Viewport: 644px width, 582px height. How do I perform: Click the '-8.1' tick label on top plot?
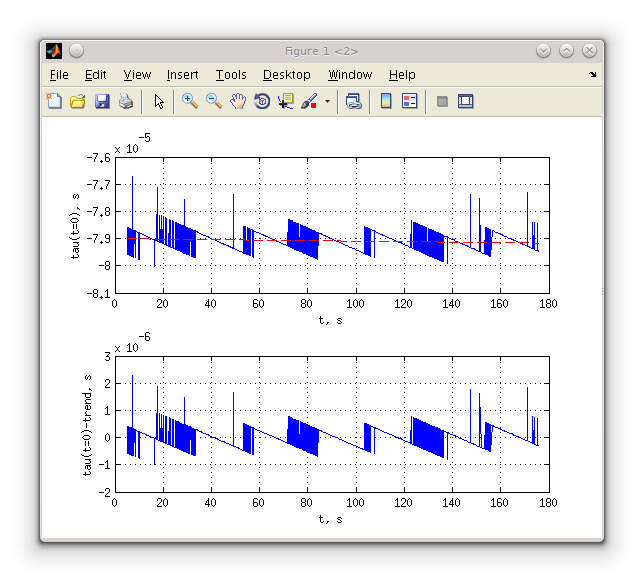click(99, 294)
